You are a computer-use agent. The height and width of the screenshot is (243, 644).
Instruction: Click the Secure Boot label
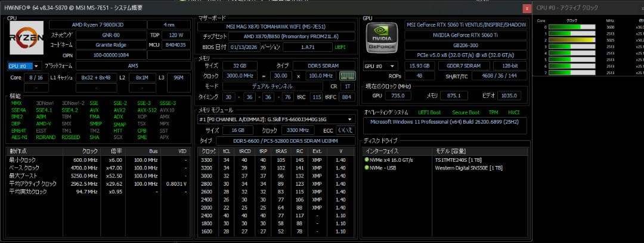coord(466,112)
